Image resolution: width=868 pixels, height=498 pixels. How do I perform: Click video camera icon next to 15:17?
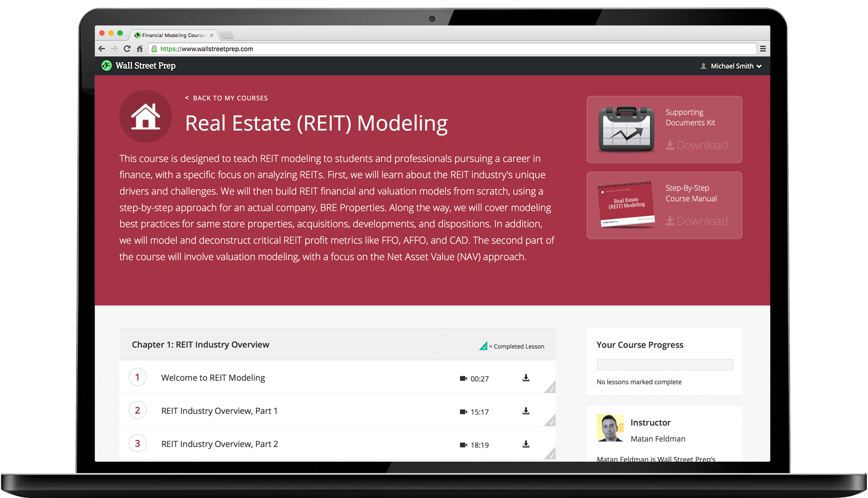coord(463,412)
